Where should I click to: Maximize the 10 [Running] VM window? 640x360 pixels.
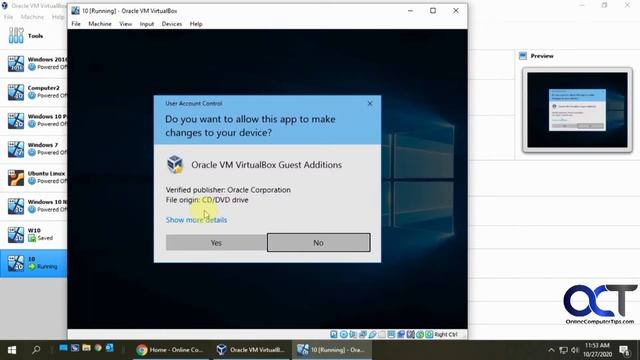433,11
